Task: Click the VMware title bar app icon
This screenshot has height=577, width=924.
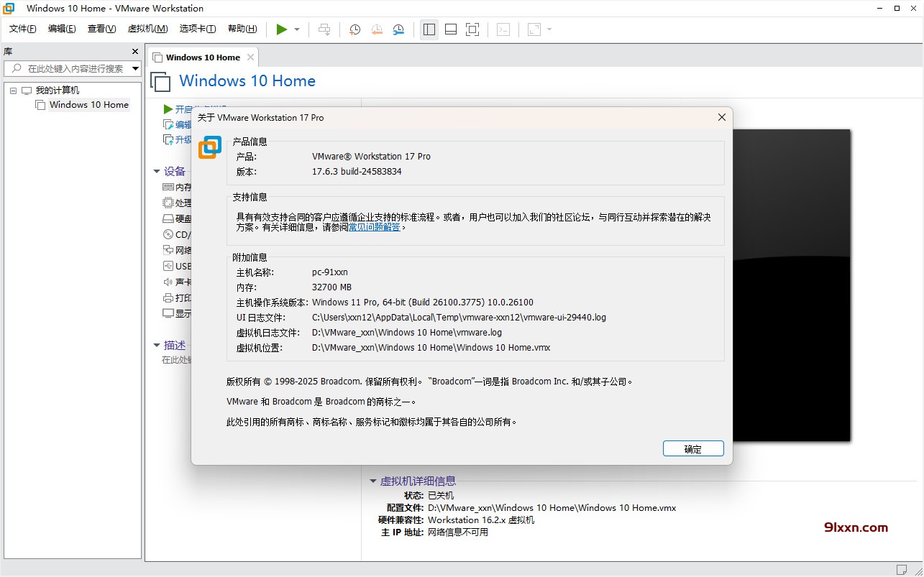Action: [x=9, y=8]
